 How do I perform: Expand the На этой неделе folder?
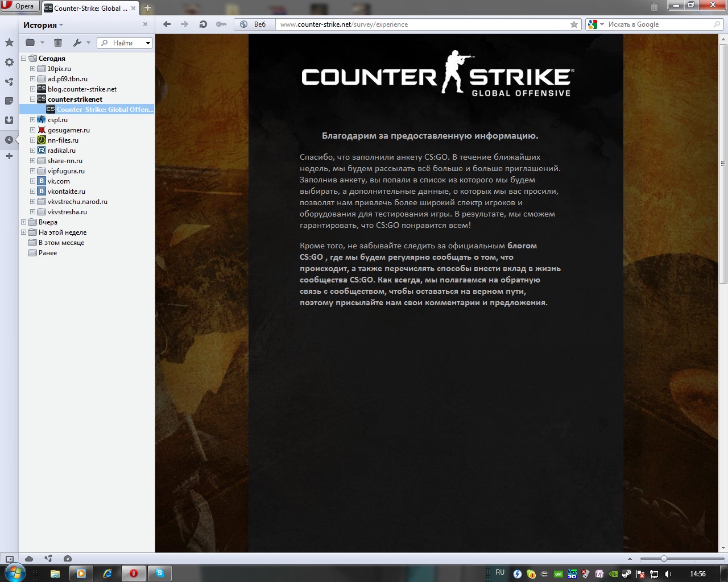tap(24, 232)
